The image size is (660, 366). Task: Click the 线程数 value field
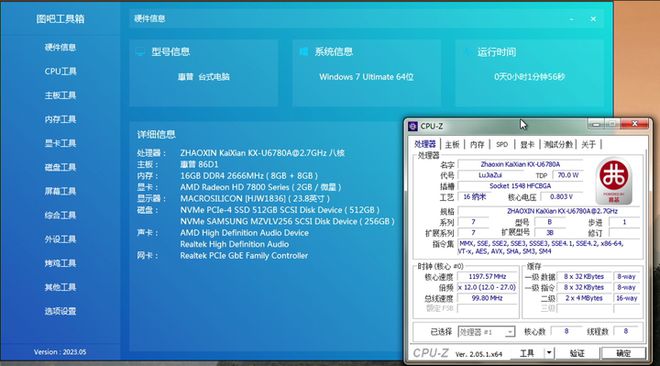point(625,332)
